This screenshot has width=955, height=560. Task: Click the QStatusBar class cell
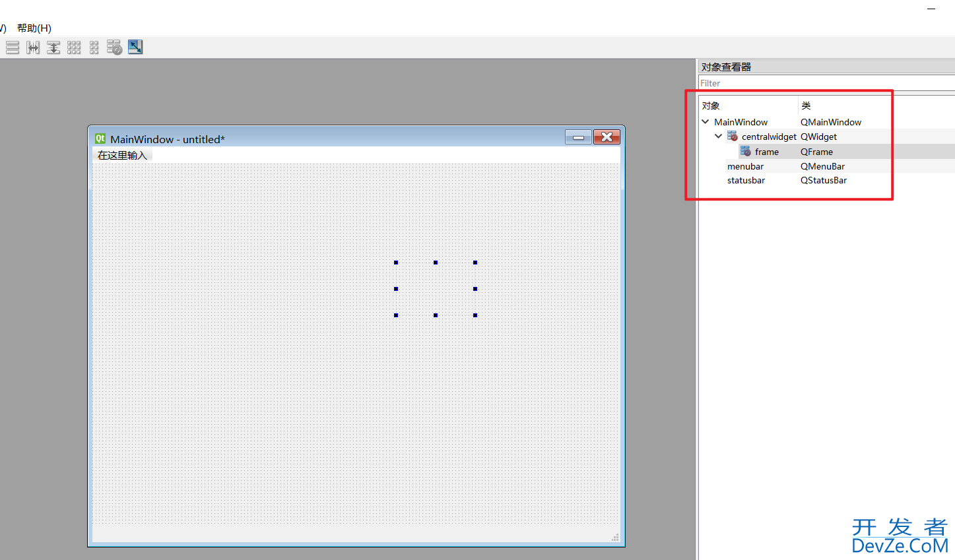coord(824,180)
